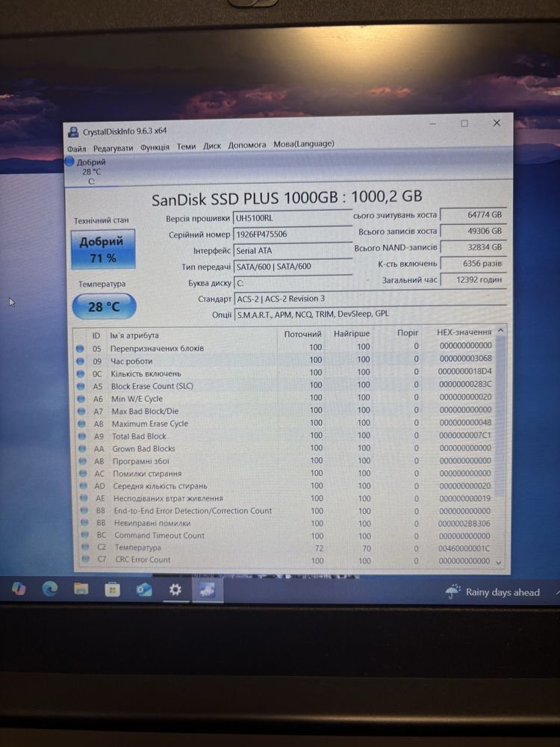The height and width of the screenshot is (747, 560).
Task: Click the status dot of attribute AD row
Action: pyautogui.click(x=84, y=486)
